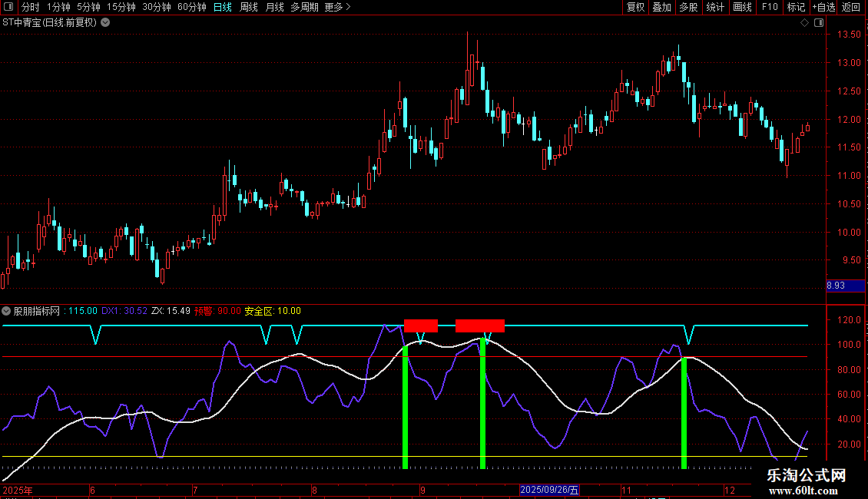Click the 叠加 overlay button
This screenshot has height=499, width=868.
click(x=661, y=7)
